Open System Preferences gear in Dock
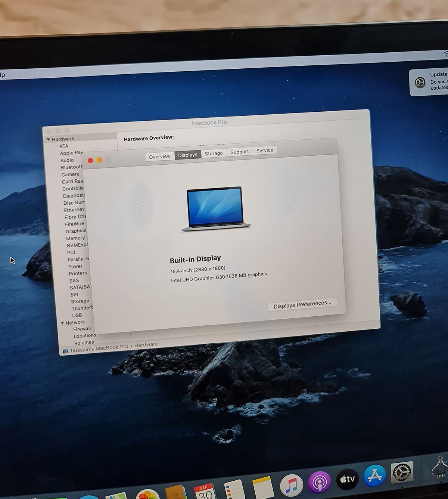Screen dimensions: 448x499 (x=402, y=472)
